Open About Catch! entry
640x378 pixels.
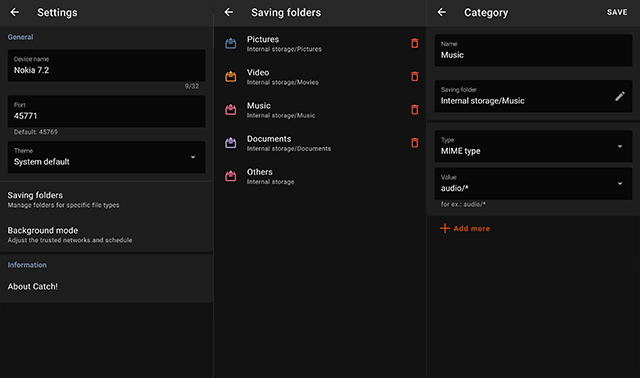coord(106,287)
